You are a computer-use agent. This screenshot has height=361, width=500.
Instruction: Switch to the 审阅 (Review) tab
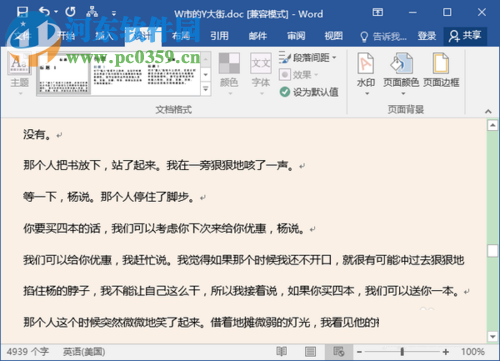(x=296, y=36)
